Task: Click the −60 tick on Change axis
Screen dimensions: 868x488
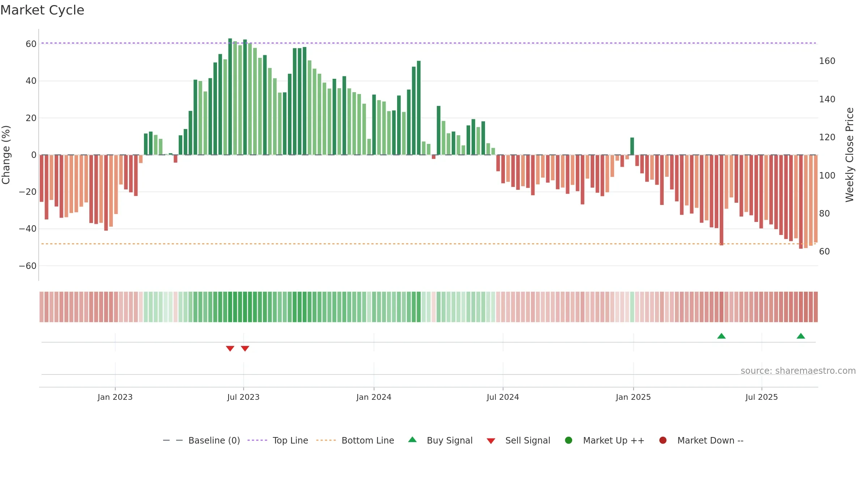Action: point(28,266)
